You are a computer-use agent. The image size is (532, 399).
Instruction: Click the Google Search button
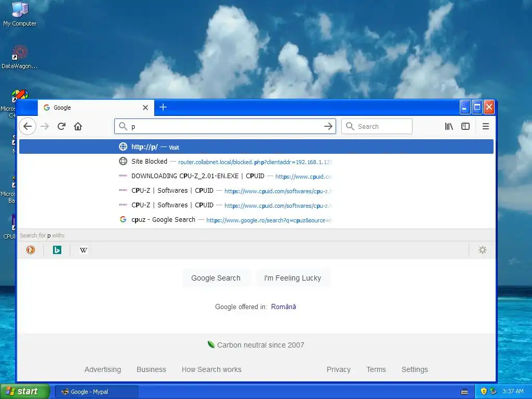(216, 278)
